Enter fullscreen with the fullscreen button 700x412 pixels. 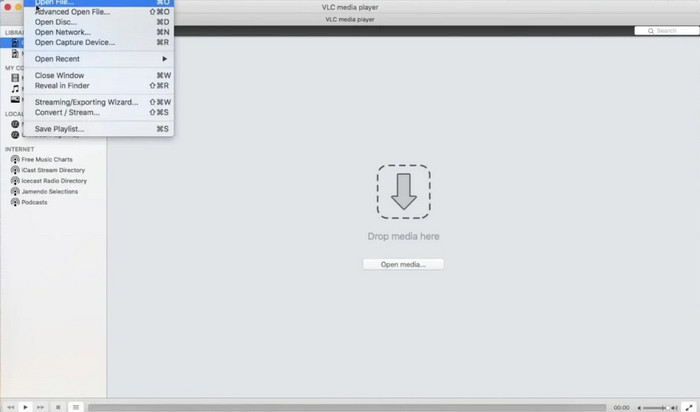click(x=690, y=407)
